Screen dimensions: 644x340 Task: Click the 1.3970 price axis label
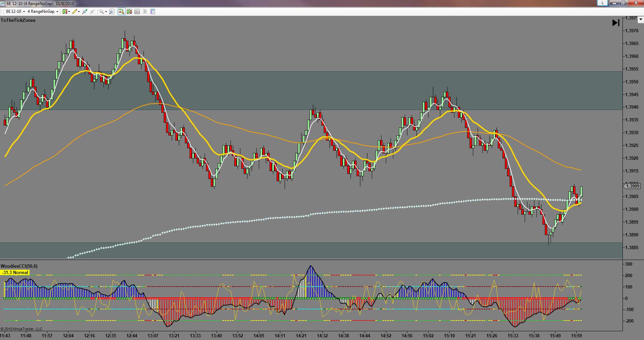tap(632, 31)
